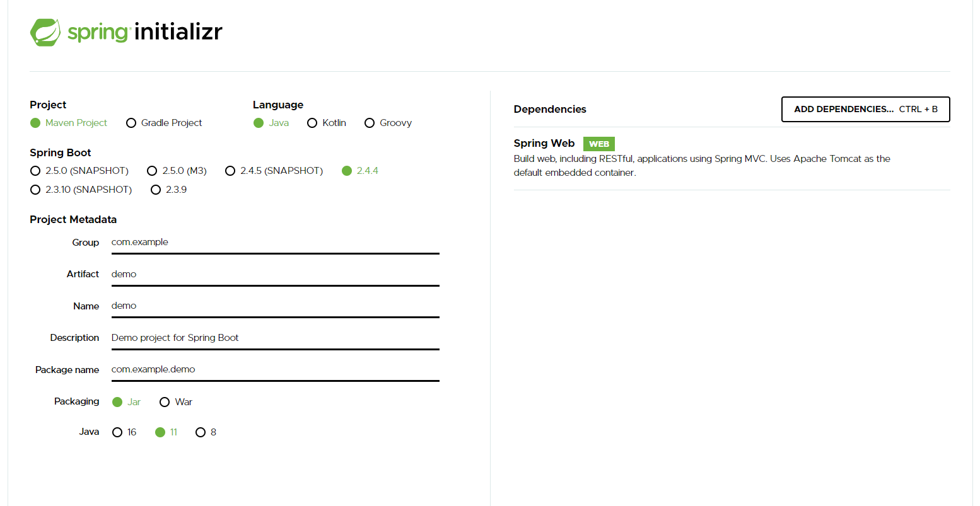Click the Java row label
Image resolution: width=980 pixels, height=506 pixels.
click(x=89, y=432)
